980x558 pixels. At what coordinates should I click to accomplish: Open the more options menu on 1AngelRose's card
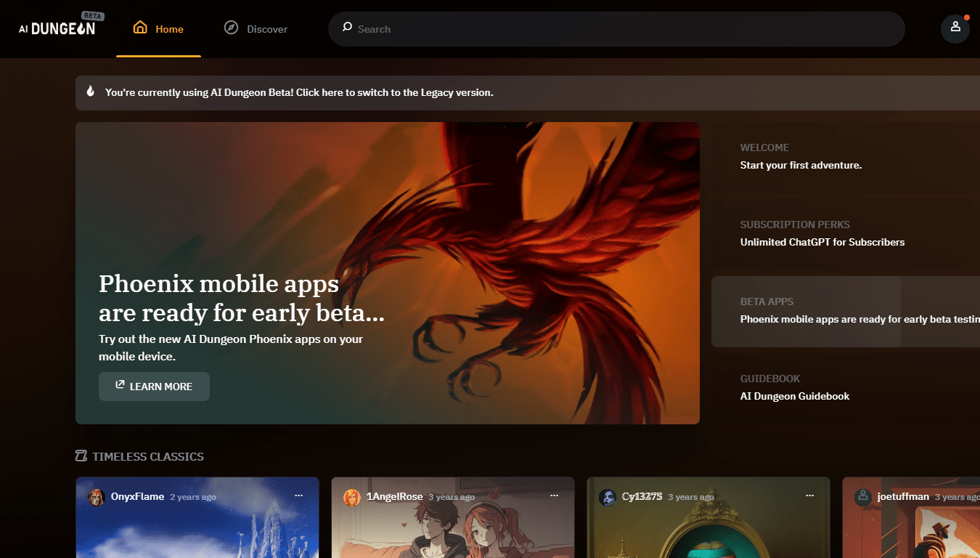554,496
